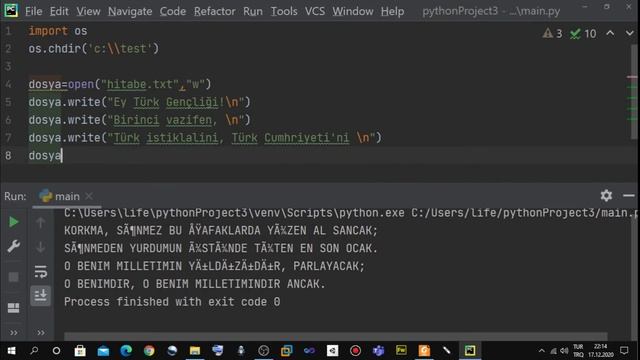Expand more actions chevrons under scroll-to-end
Viewport: 640px width, 360px height.
[x=41, y=333]
